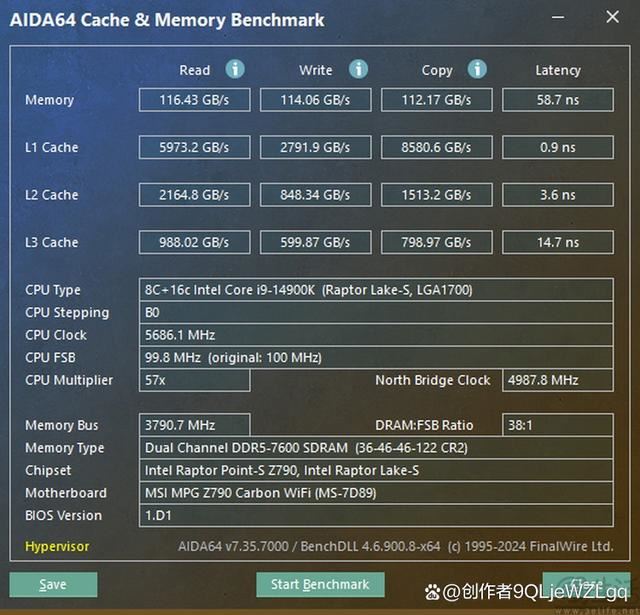
Task: Click the info icon beside Write
Action: tap(358, 69)
